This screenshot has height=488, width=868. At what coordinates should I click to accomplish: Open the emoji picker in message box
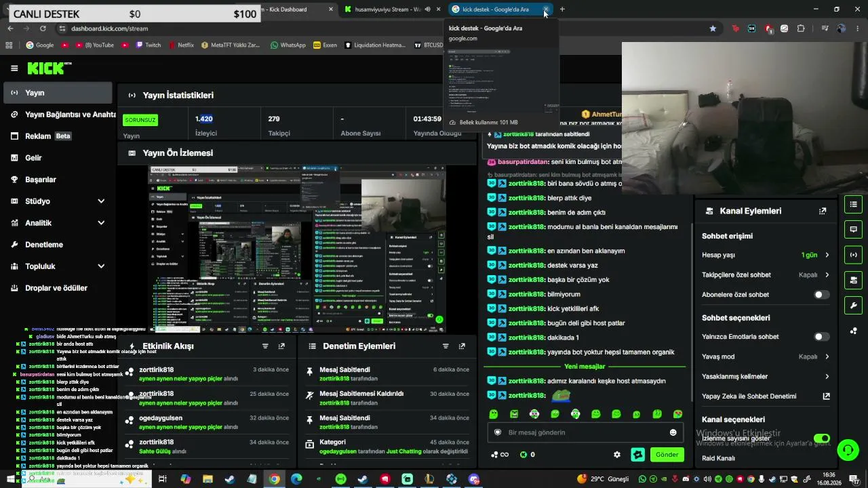point(673,432)
